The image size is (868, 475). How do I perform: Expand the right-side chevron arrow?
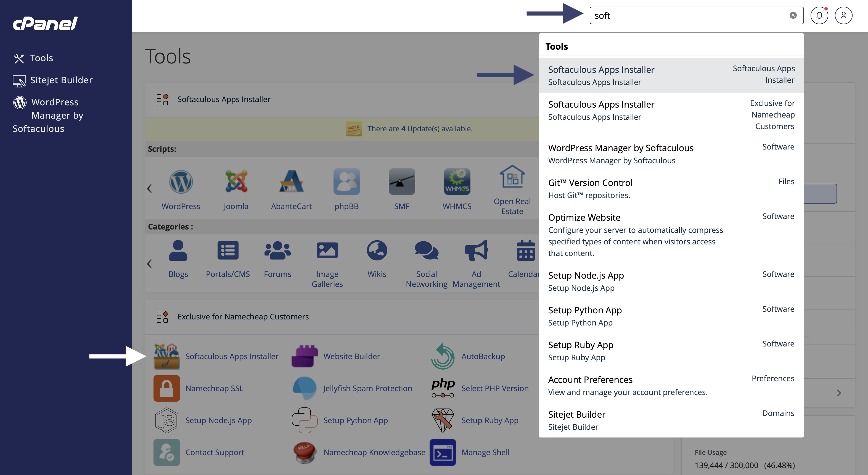pos(839,393)
